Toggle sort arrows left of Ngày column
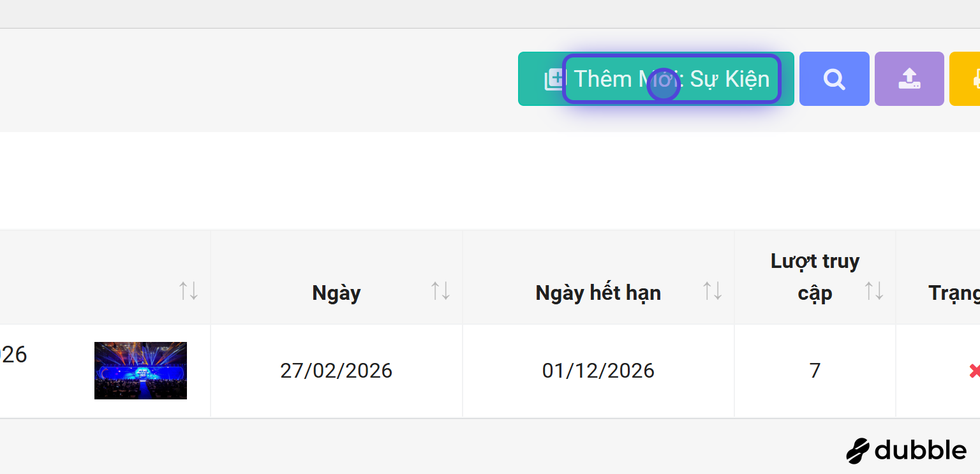The height and width of the screenshot is (474, 980). point(188,291)
